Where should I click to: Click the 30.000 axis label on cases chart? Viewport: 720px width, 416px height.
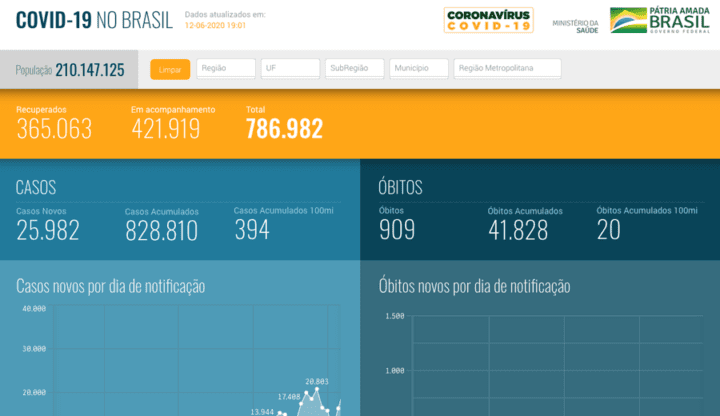coord(34,349)
